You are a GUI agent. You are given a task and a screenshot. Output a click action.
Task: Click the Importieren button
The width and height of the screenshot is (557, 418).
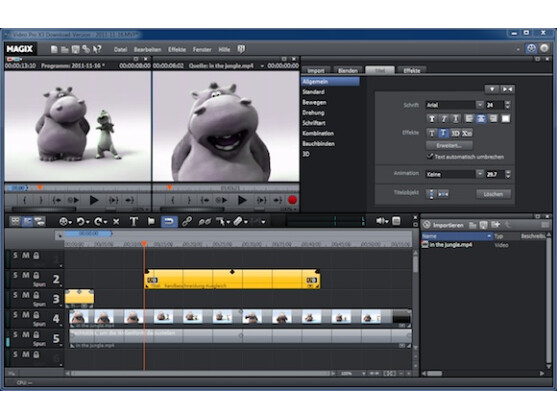(443, 225)
